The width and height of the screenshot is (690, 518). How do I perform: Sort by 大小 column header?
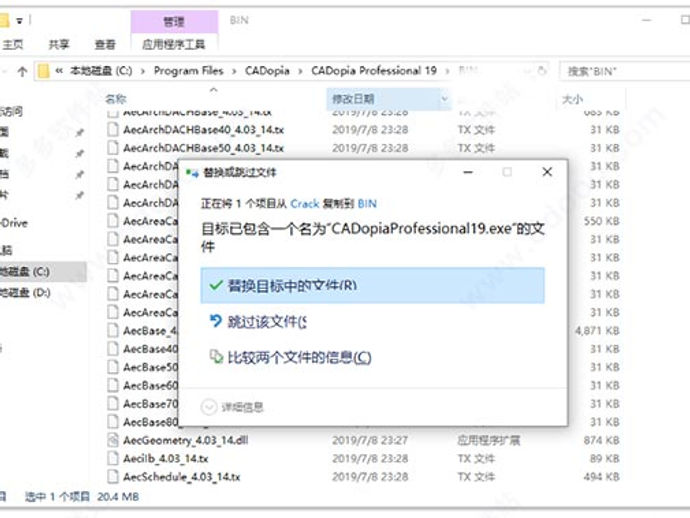[x=572, y=99]
